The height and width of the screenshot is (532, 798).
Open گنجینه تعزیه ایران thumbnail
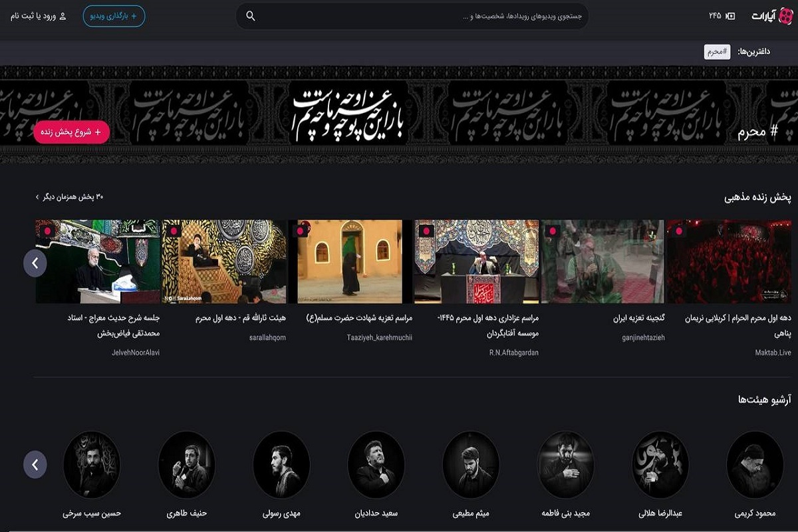[602, 262]
